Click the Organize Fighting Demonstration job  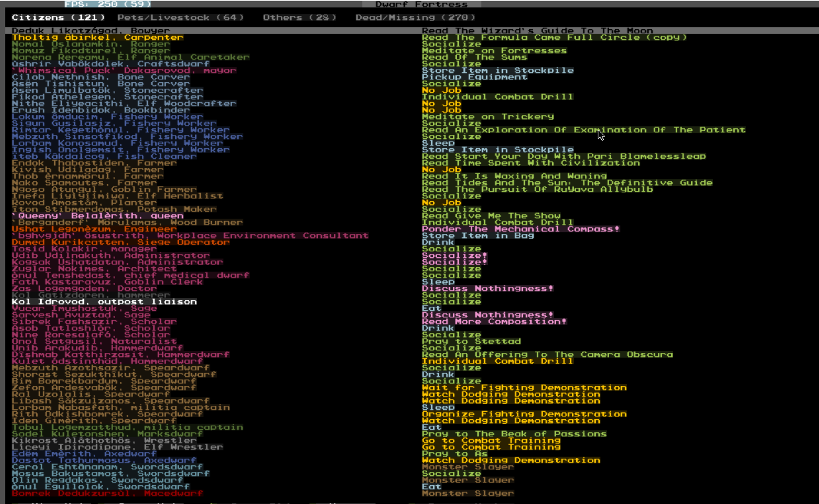(x=524, y=414)
